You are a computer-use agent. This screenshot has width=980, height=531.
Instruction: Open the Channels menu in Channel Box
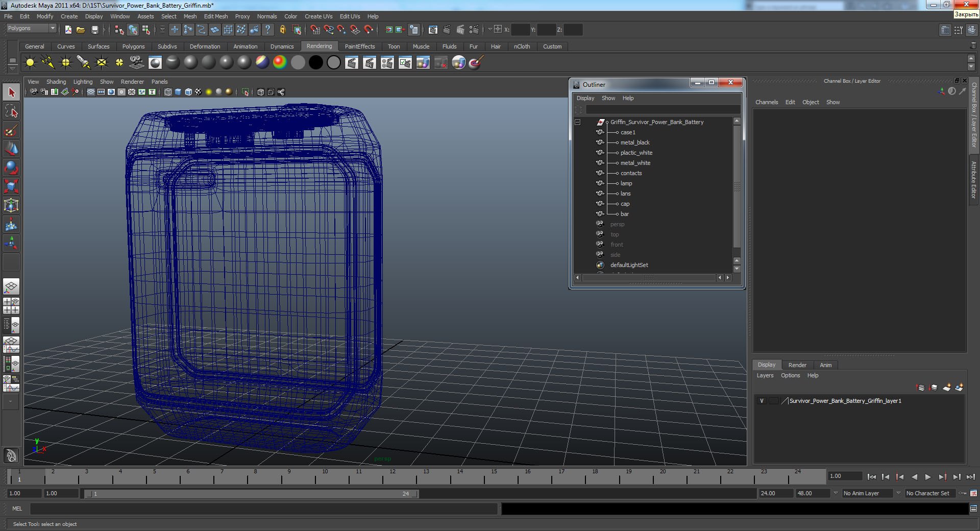click(x=767, y=102)
